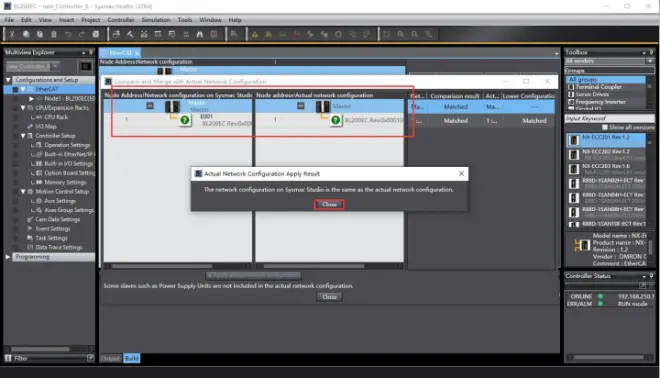The width and height of the screenshot is (660, 378).
Task: Toggle the Show all versions checkbox
Action: coord(605,127)
